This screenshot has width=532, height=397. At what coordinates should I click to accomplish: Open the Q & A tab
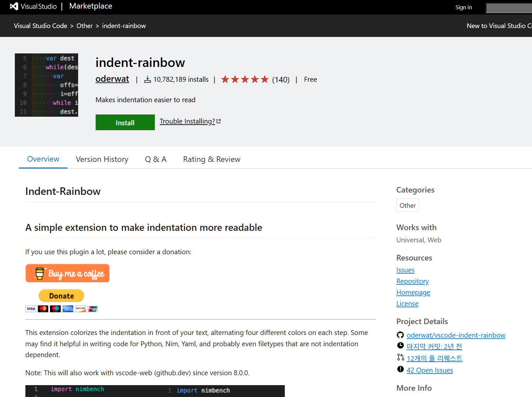156,159
